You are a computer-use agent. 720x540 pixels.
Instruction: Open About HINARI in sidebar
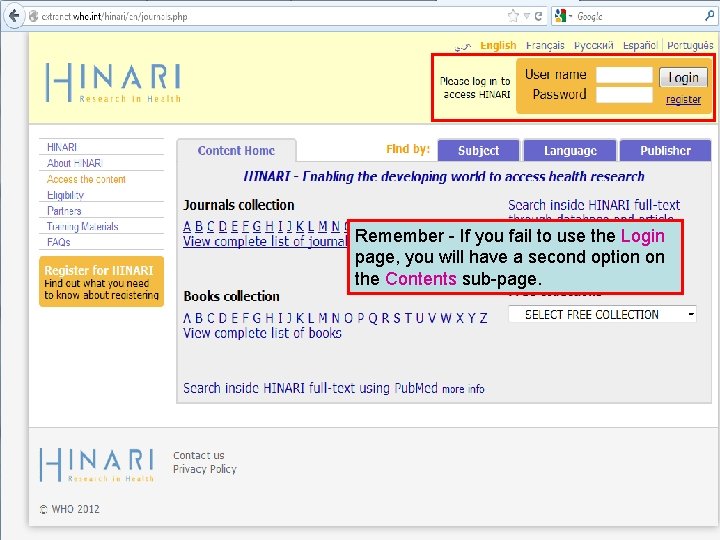point(74,163)
